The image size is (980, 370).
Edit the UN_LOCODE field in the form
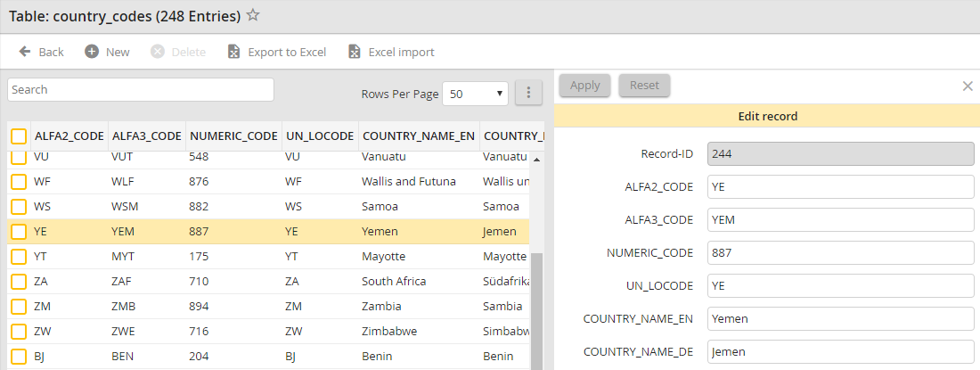pyautogui.click(x=841, y=285)
